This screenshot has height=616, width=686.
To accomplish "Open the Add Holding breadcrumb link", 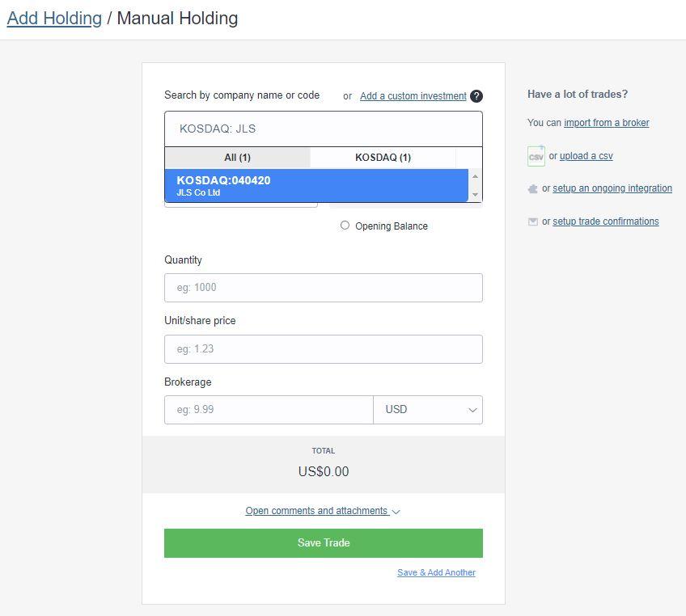I will coord(53,18).
